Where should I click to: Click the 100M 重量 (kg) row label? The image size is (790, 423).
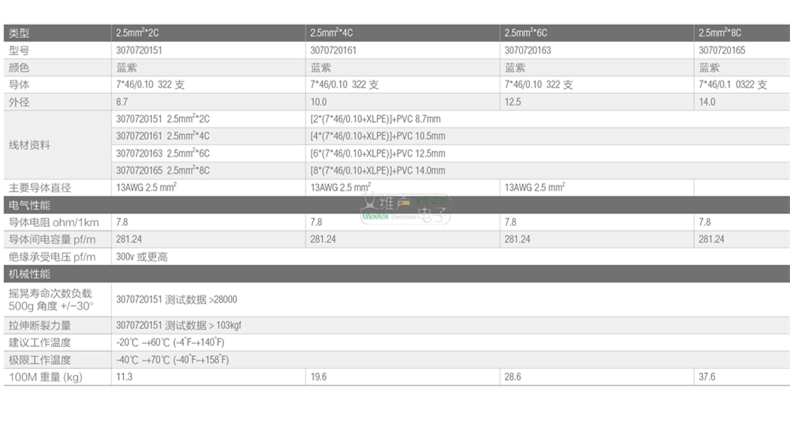coord(45,377)
